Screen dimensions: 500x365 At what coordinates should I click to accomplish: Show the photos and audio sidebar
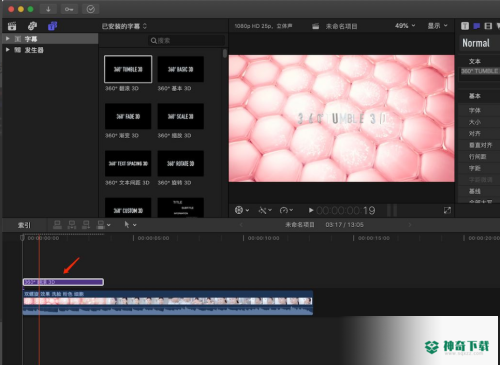click(32, 26)
